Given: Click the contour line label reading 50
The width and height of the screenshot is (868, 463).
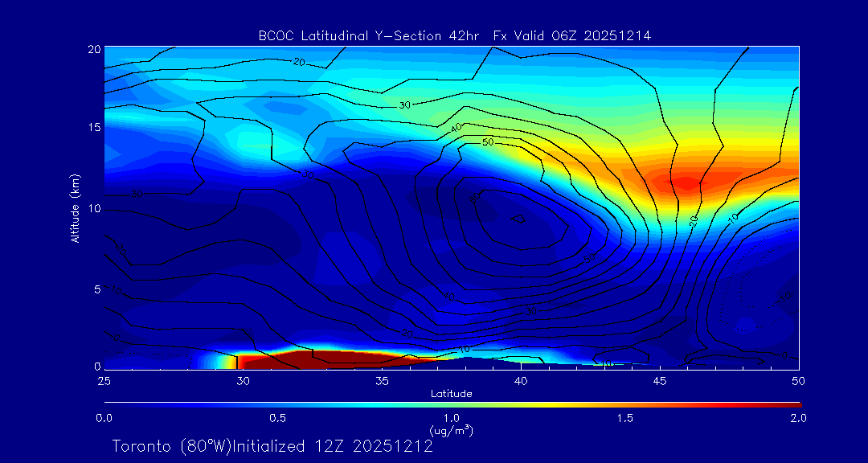Looking at the screenshot, I should point(487,142).
